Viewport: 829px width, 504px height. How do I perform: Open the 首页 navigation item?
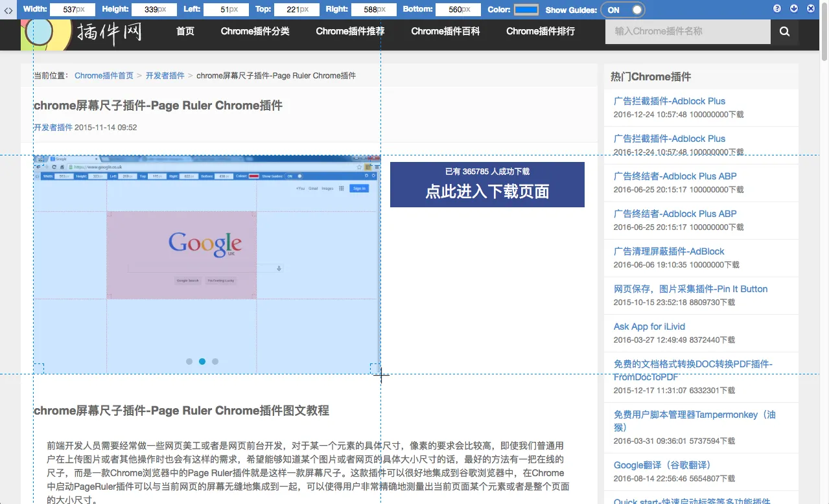185,31
